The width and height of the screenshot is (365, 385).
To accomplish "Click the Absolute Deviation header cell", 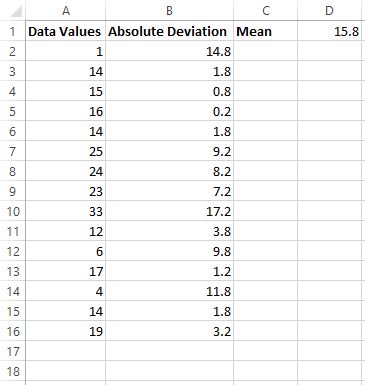I will (169, 31).
